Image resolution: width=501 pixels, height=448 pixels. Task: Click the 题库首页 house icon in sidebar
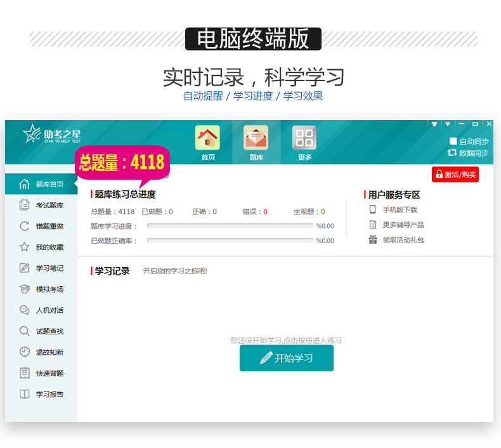[24, 184]
